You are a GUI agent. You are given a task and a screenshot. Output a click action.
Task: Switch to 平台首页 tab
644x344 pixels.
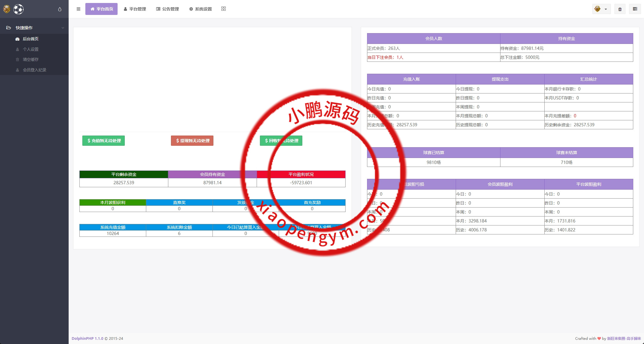click(101, 9)
